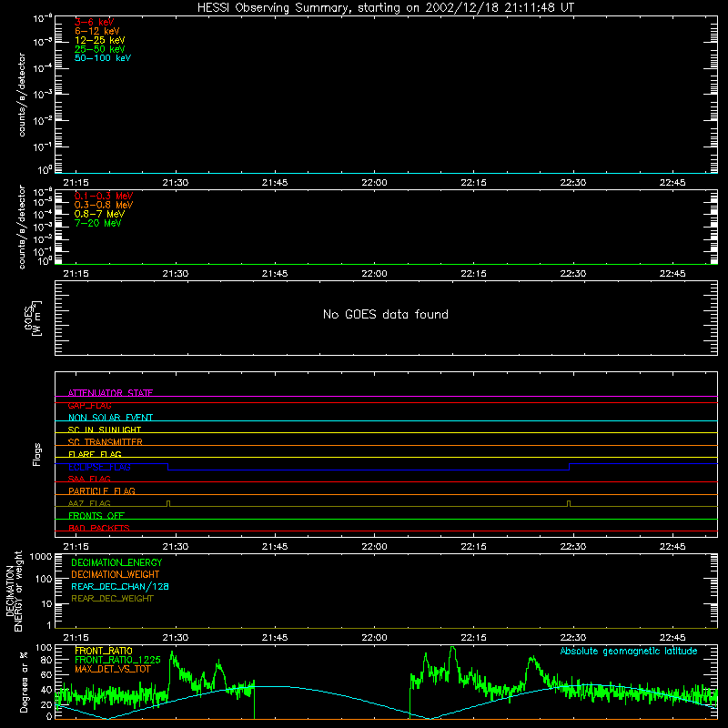Click the DECIMATION_ENERGY legend label
Image resolution: width=728 pixels, height=728 pixels.
116,562
